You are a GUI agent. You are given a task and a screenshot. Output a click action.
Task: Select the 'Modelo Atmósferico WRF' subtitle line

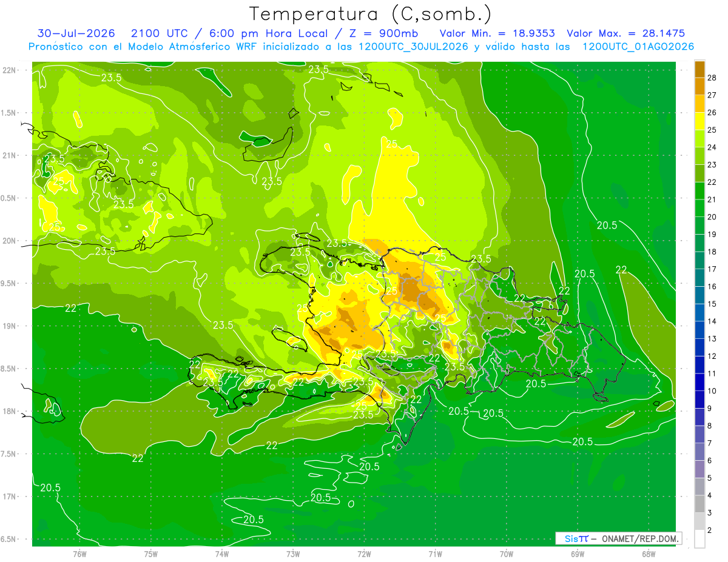pyautogui.click(x=361, y=47)
